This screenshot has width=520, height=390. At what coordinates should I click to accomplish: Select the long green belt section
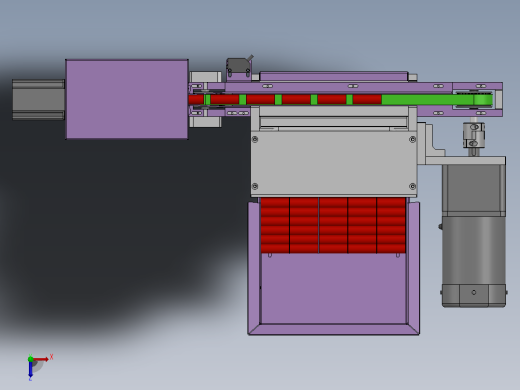[x=428, y=100]
